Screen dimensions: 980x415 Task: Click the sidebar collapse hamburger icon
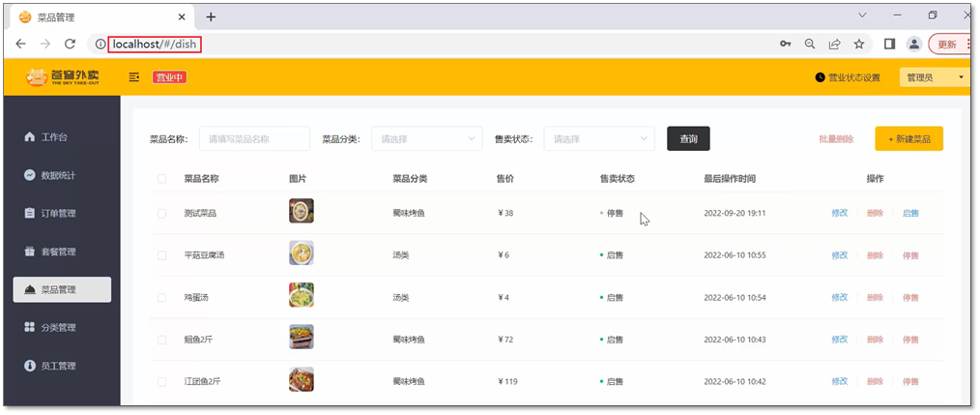[x=134, y=77]
